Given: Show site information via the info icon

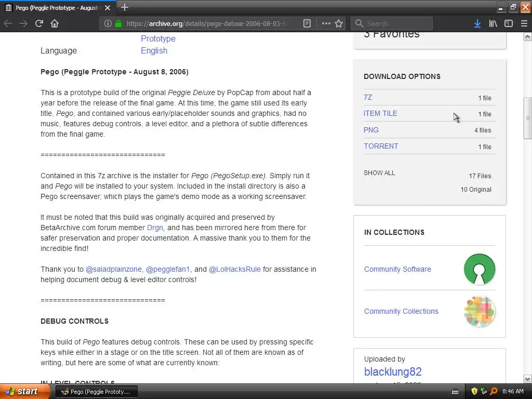Looking at the screenshot, I should tap(108, 23).
